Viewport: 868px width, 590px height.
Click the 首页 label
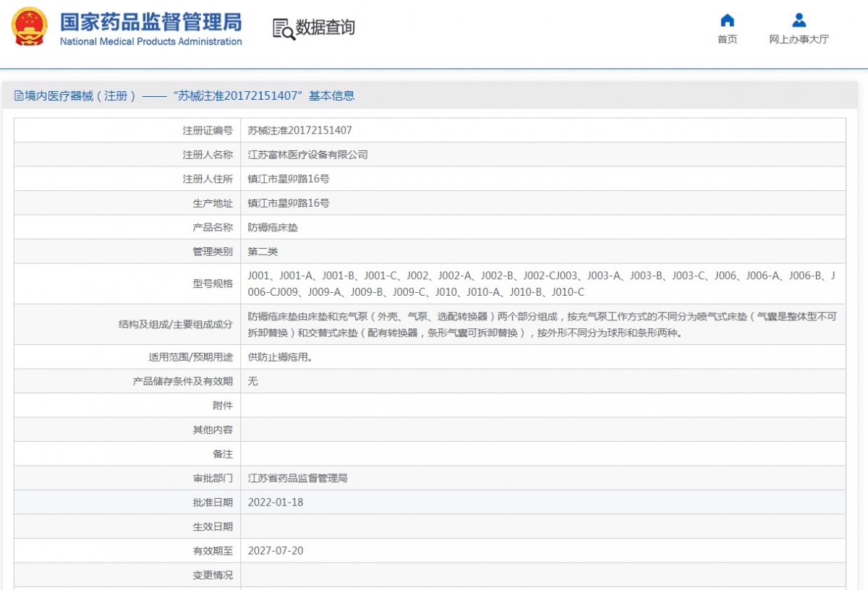click(x=727, y=40)
